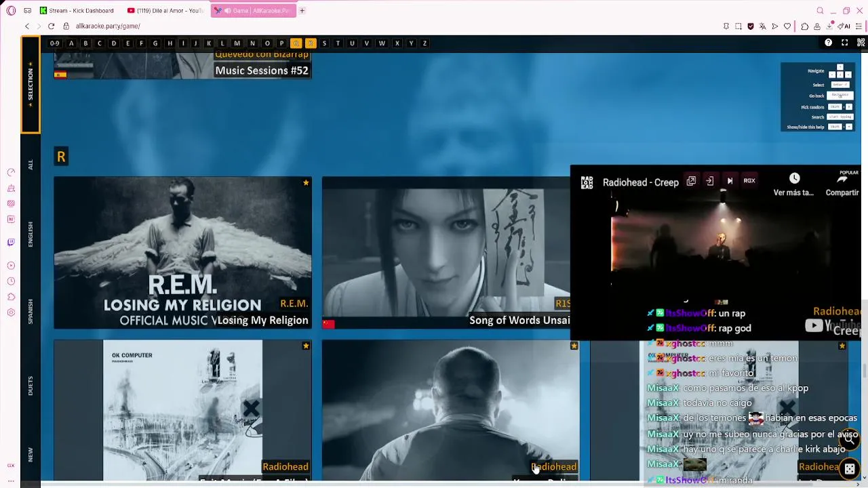Select the ENGLISH playlist tab
Viewport: 868px width, 488px height.
(30, 235)
